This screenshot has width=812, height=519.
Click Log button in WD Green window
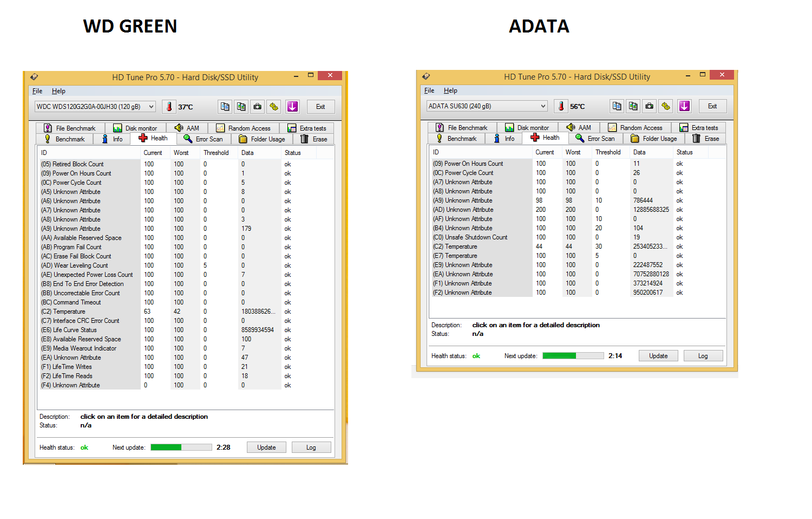(x=311, y=447)
